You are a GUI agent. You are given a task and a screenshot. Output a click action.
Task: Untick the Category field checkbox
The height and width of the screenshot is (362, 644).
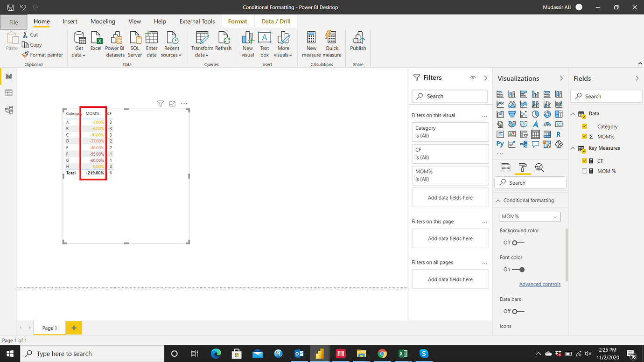point(583,126)
